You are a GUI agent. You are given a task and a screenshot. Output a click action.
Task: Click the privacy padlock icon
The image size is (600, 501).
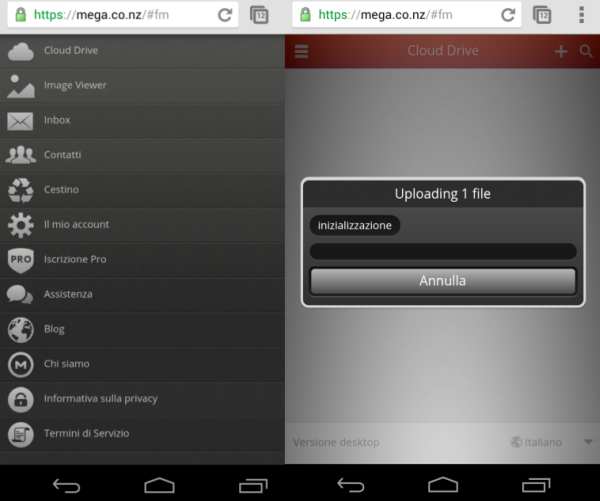click(21, 400)
